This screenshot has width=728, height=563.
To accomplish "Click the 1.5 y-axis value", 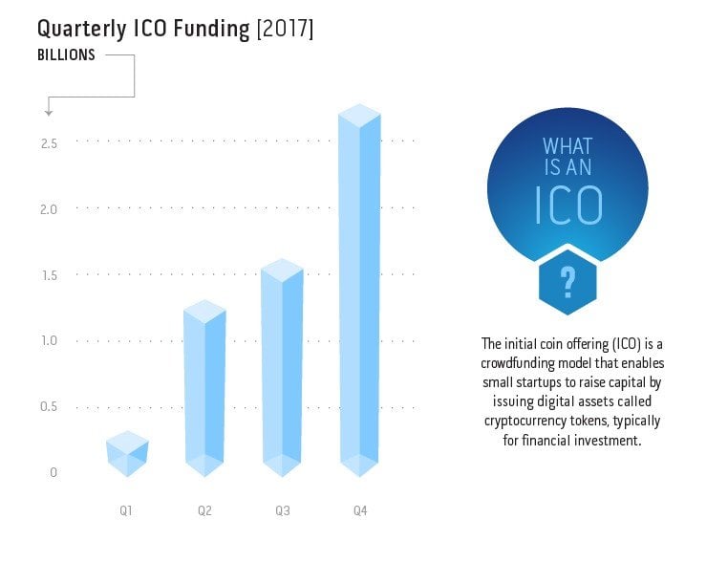I will (x=49, y=275).
